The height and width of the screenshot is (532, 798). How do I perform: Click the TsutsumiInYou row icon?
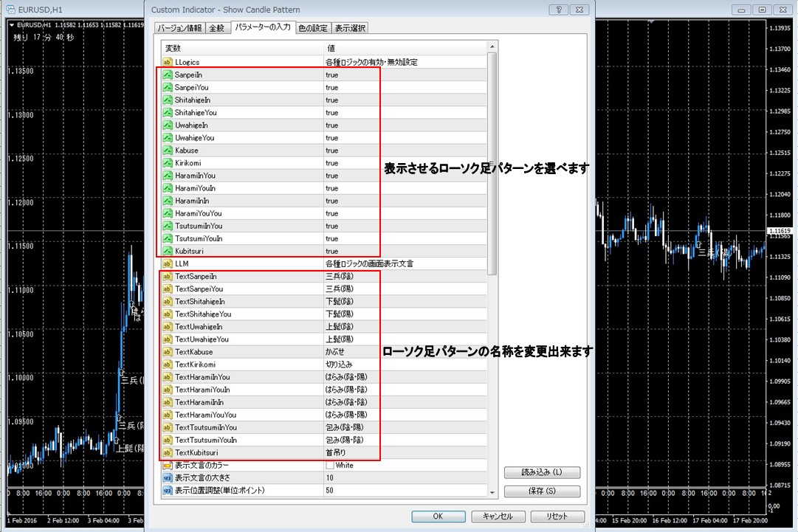tap(168, 226)
